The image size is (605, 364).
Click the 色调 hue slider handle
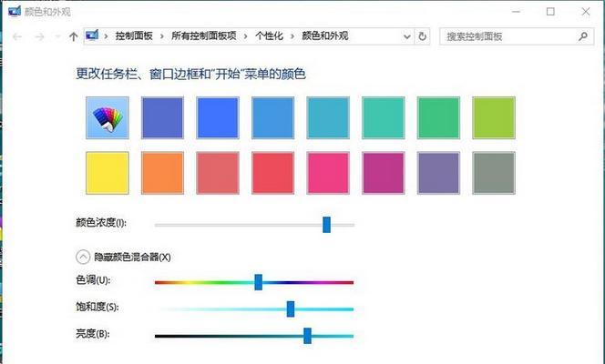click(x=259, y=282)
